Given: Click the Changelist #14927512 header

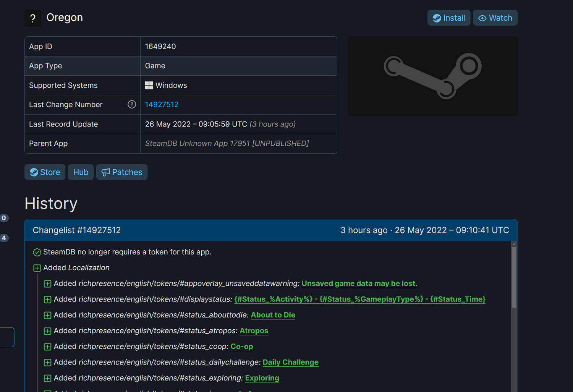Looking at the screenshot, I should (77, 230).
